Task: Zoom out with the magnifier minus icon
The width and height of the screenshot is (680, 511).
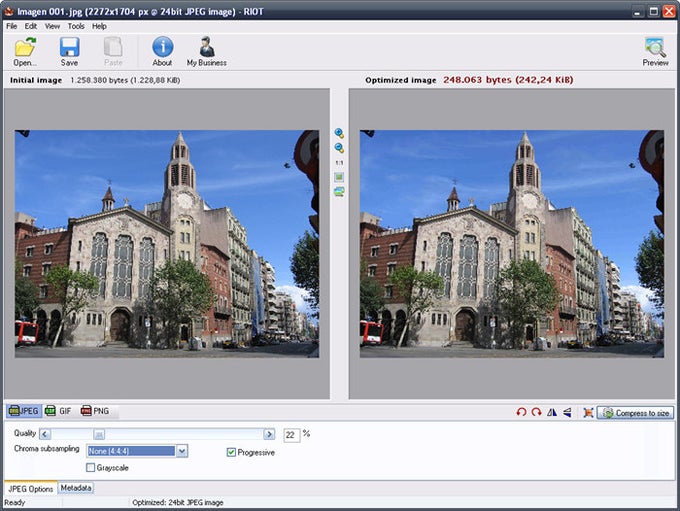Action: [x=339, y=148]
